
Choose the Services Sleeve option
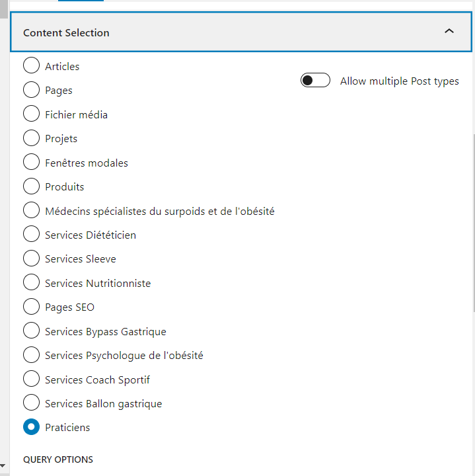31,258
